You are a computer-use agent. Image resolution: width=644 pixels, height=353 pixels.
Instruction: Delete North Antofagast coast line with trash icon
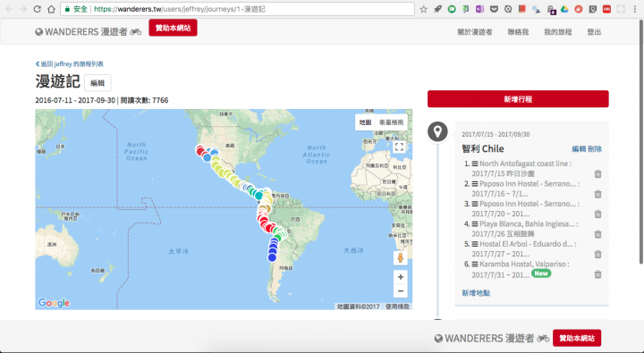click(597, 174)
